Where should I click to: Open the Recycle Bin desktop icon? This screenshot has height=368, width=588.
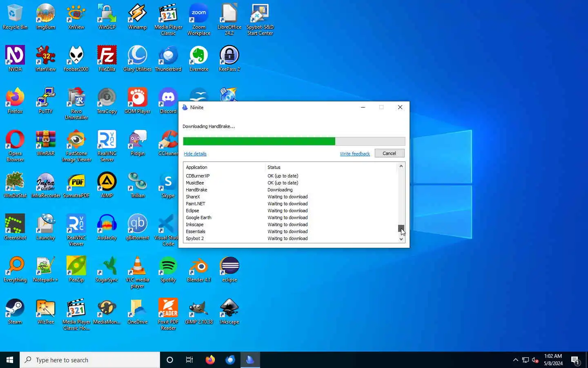coord(15,17)
